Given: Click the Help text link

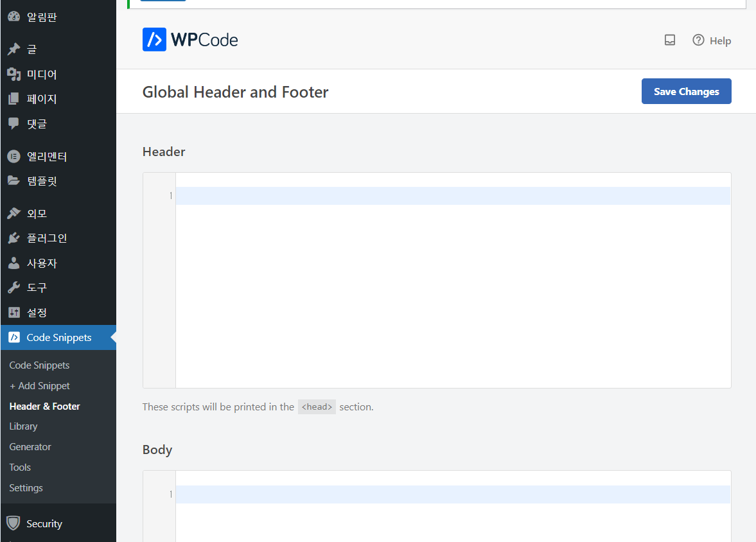Looking at the screenshot, I should tap(720, 40).
